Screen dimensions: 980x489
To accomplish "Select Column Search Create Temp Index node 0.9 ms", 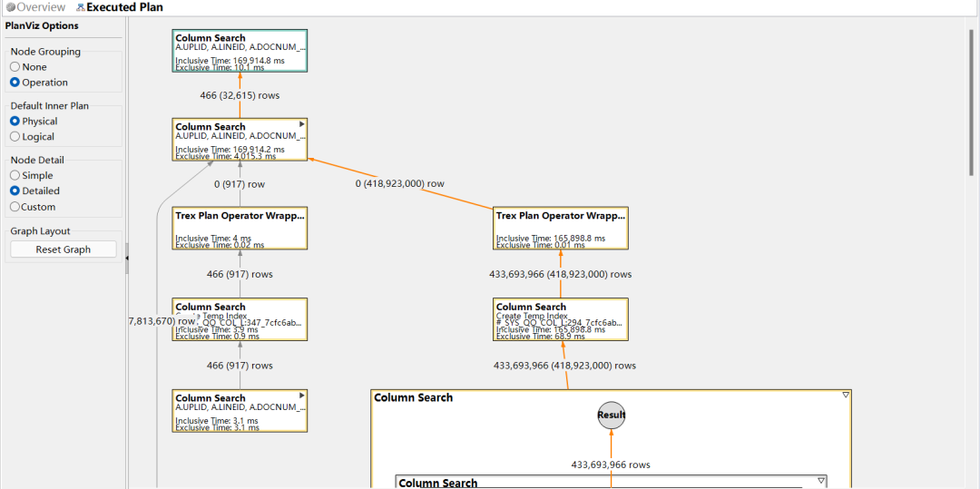I will pyautogui.click(x=240, y=319).
